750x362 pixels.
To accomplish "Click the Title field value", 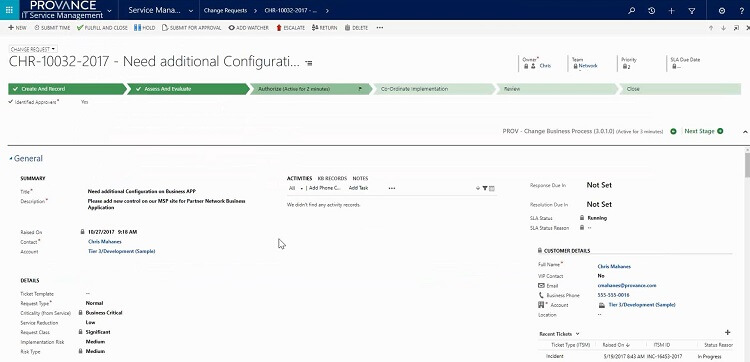I will 142,191.
